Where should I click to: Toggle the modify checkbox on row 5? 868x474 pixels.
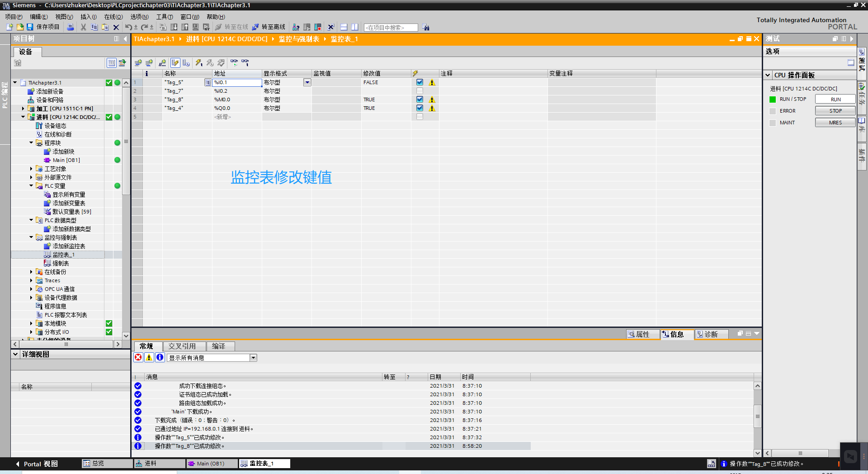point(420,116)
